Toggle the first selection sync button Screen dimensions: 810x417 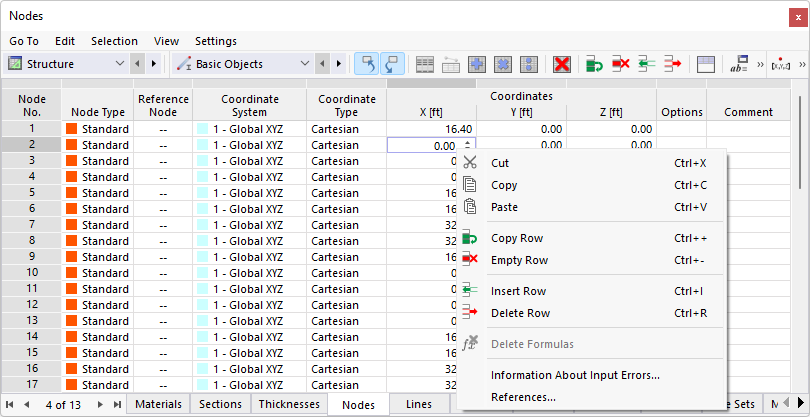[367, 64]
